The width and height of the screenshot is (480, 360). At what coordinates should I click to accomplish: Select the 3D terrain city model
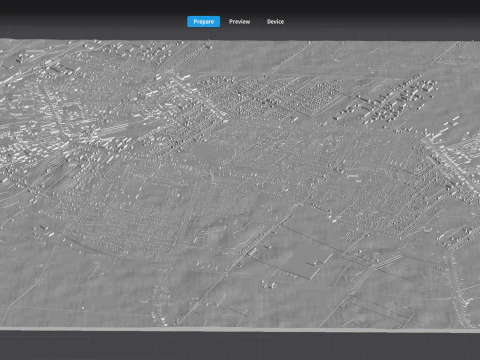click(240, 185)
